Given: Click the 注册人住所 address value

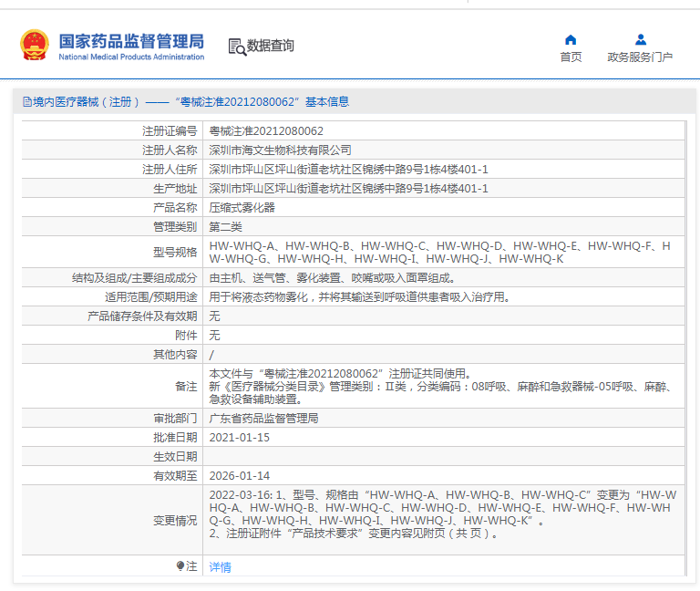Looking at the screenshot, I should pyautogui.click(x=348, y=170).
